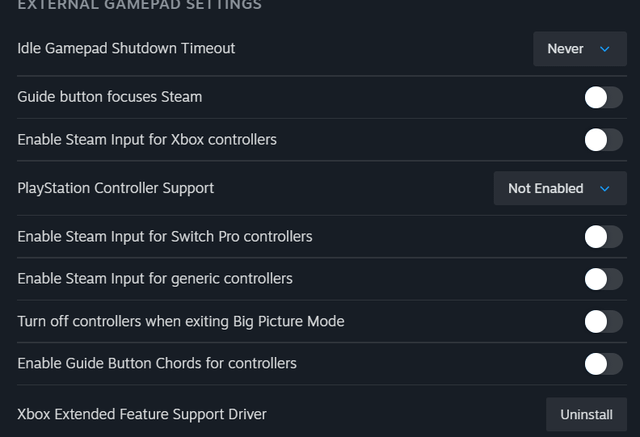The image size is (640, 437).
Task: Select the PlayStation Controller Support text label
Action: (116, 188)
